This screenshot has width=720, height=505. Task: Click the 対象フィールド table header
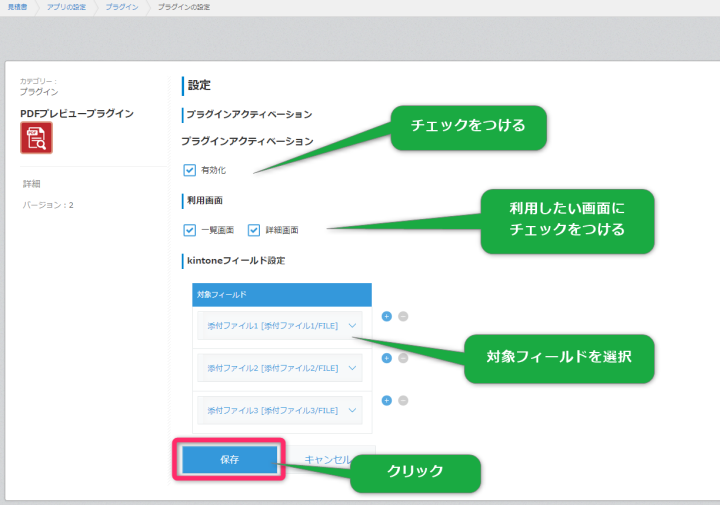click(x=282, y=295)
